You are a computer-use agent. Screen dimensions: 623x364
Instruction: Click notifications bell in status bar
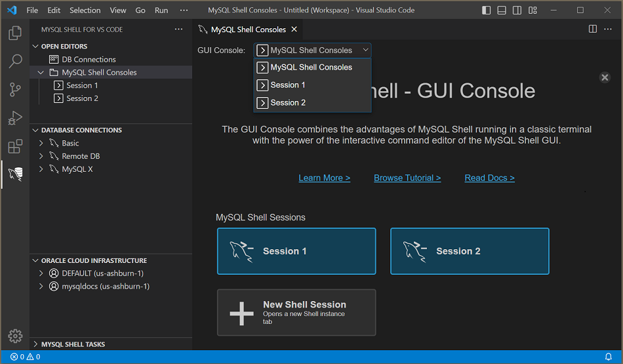point(608,357)
